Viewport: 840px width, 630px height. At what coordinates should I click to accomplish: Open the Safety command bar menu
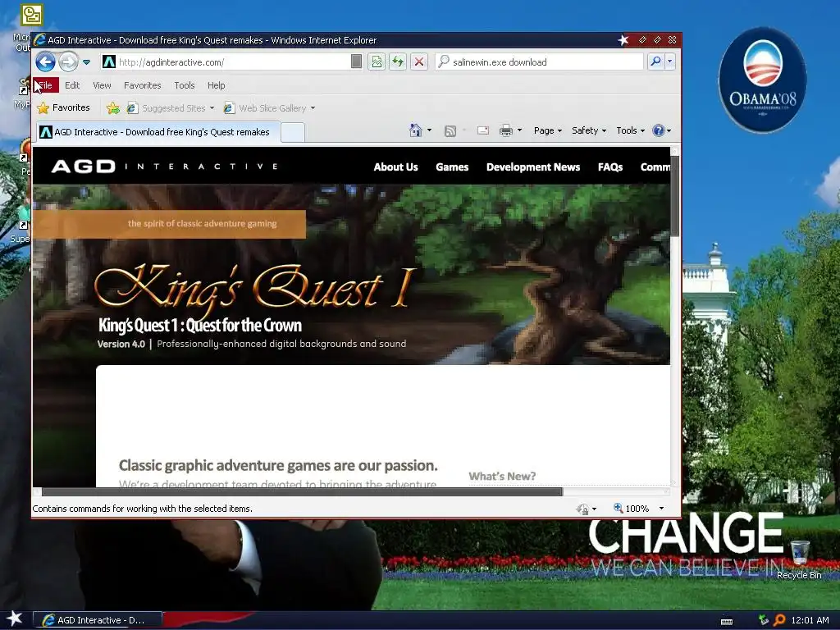click(589, 130)
